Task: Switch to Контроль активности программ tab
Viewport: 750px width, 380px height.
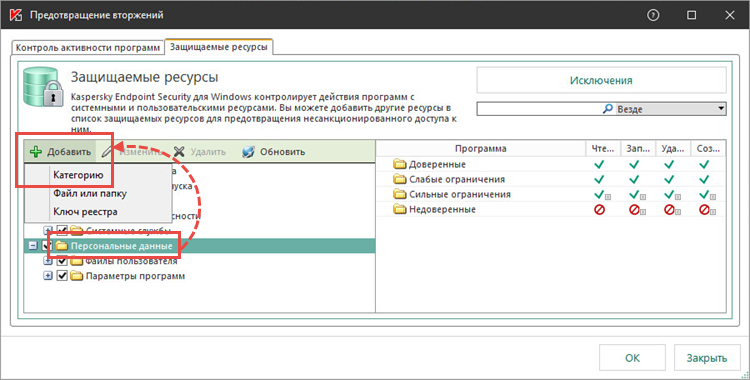Action: pyautogui.click(x=88, y=48)
